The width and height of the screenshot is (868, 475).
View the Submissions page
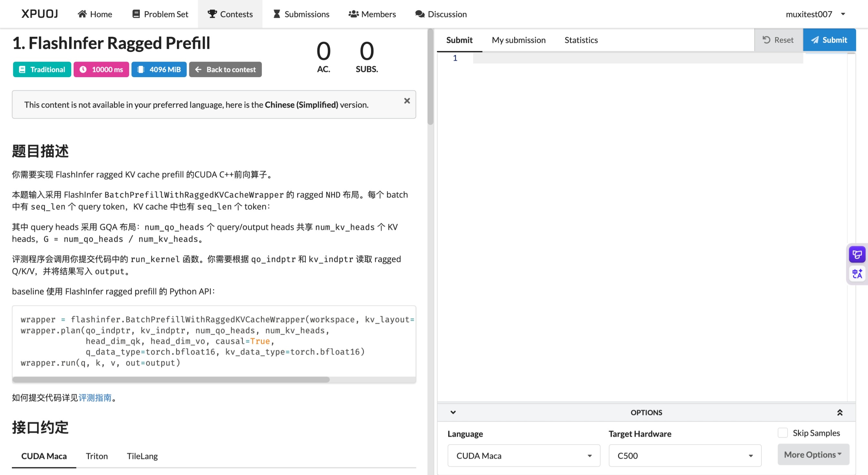301,14
